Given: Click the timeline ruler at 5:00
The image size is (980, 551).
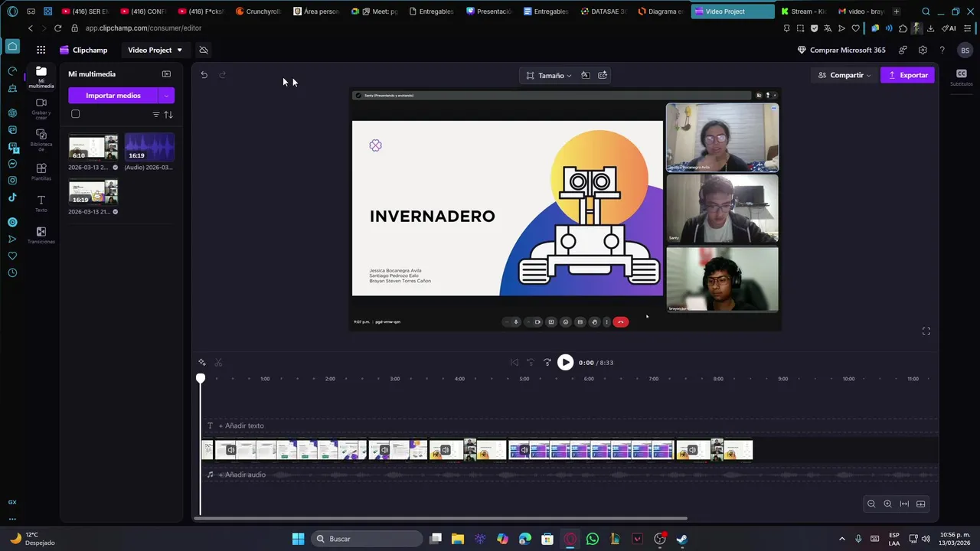Looking at the screenshot, I should coord(524,379).
